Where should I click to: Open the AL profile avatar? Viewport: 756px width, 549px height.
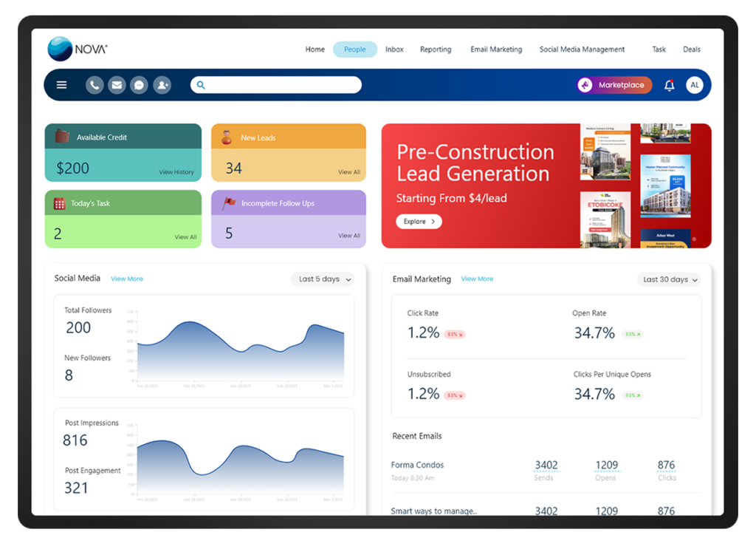click(x=694, y=85)
